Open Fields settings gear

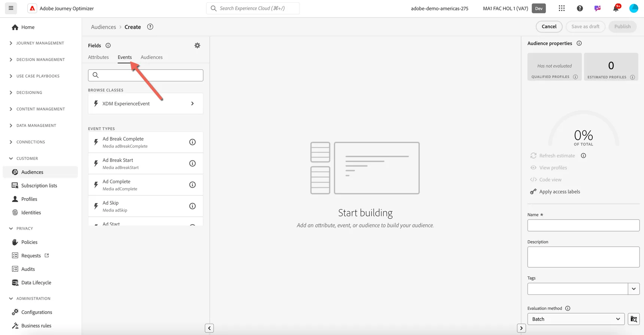pos(197,45)
